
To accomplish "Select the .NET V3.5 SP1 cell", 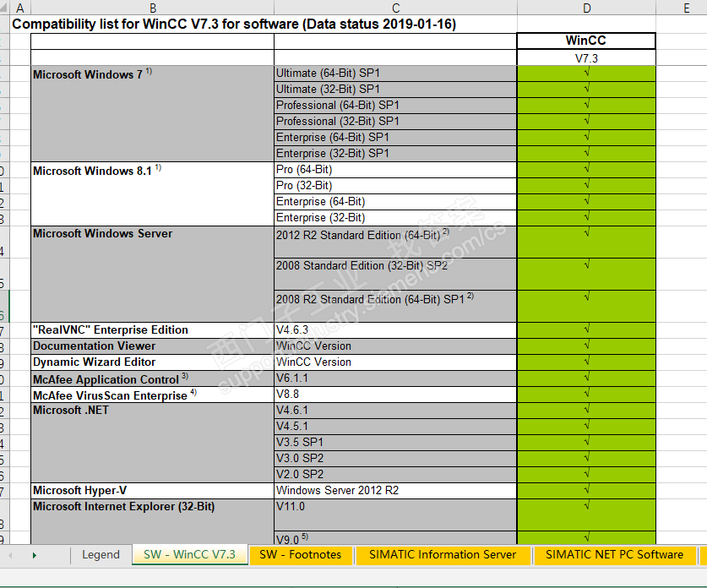I will (x=395, y=443).
